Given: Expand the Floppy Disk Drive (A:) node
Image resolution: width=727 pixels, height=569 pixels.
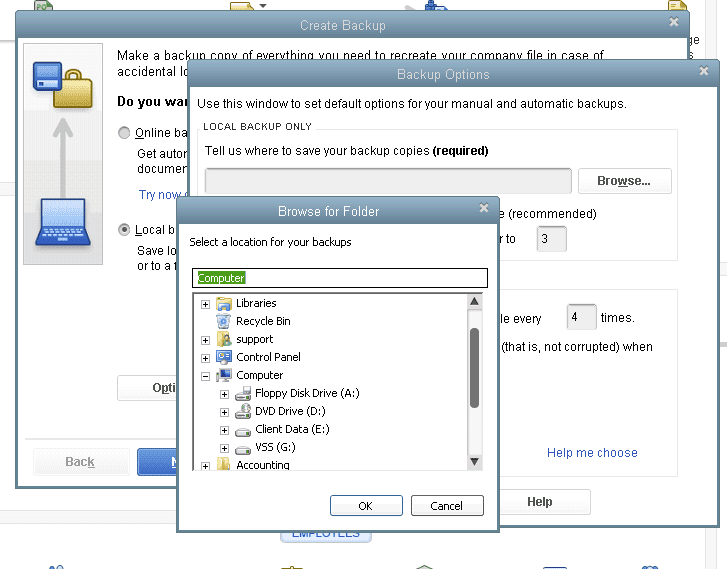Looking at the screenshot, I should point(224,394).
